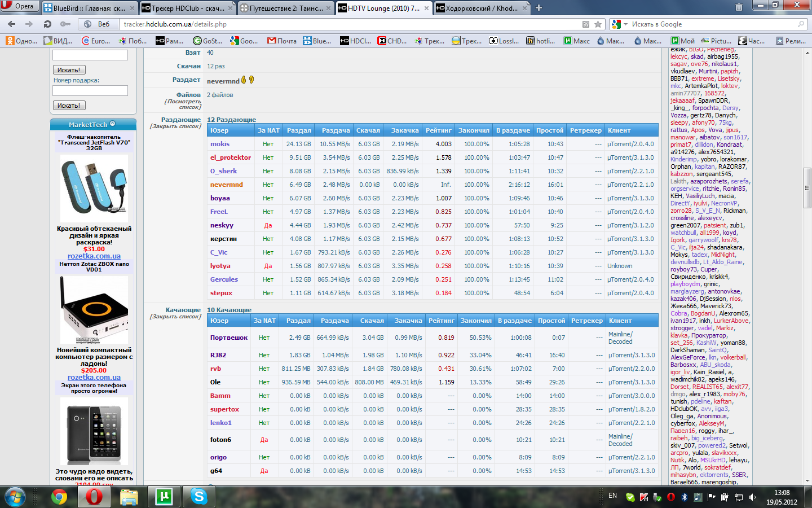812x508 pixels.
Task: Open the Портвешок user link
Action: pyautogui.click(x=229, y=338)
